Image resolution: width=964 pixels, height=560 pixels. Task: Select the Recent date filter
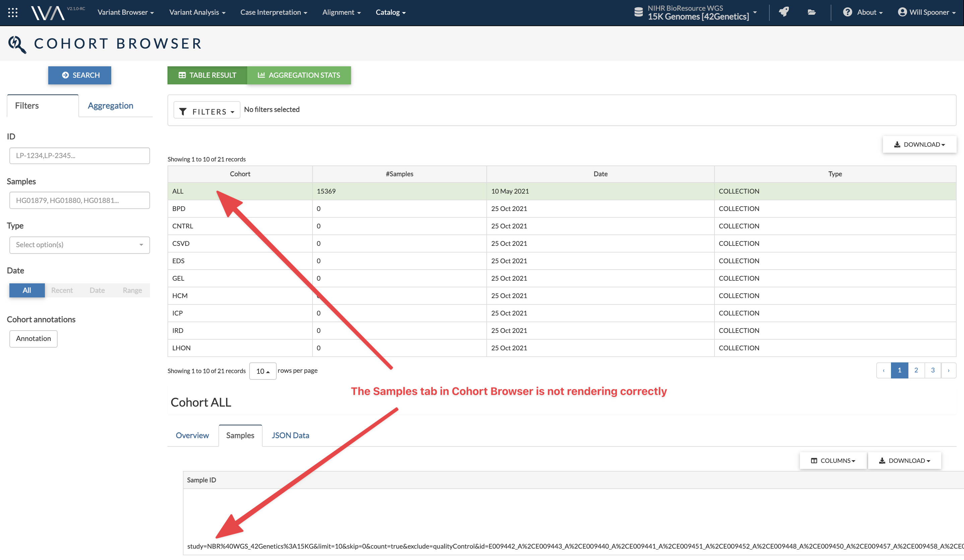[x=62, y=290]
